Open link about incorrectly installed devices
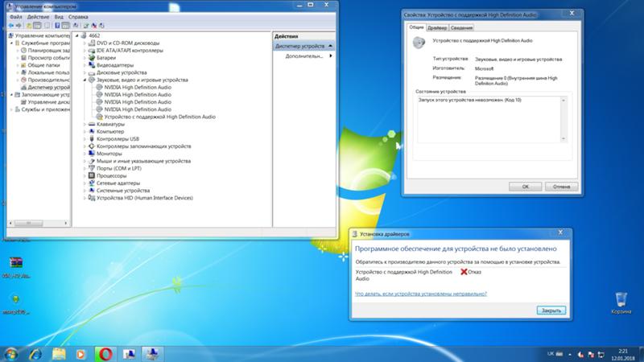This screenshot has height=362, width=644. pos(421,294)
